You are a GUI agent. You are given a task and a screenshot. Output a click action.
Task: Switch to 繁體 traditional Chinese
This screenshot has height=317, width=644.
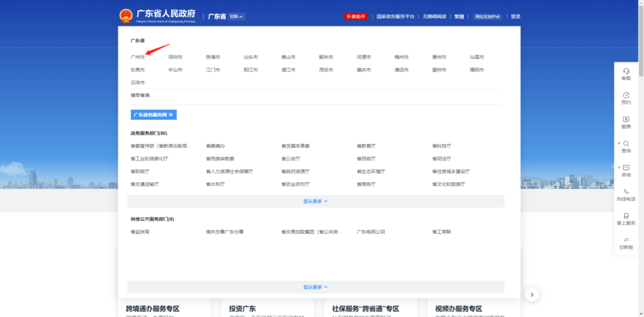[x=459, y=17]
